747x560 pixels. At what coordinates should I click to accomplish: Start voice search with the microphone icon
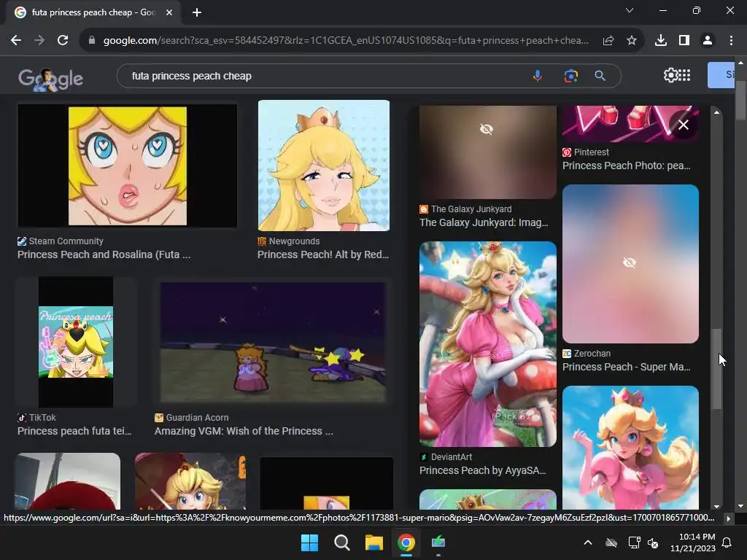point(538,76)
